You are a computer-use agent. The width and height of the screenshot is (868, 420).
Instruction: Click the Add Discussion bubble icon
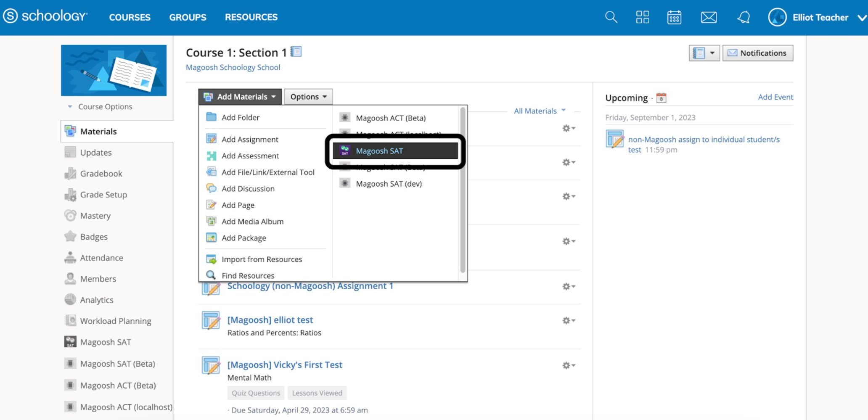[211, 188]
